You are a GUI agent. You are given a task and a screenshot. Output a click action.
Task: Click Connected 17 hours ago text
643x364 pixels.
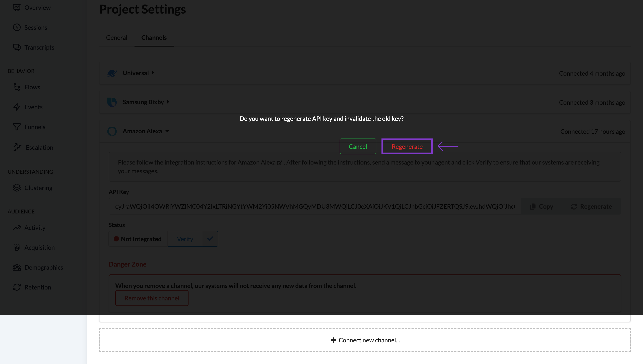pos(592,132)
